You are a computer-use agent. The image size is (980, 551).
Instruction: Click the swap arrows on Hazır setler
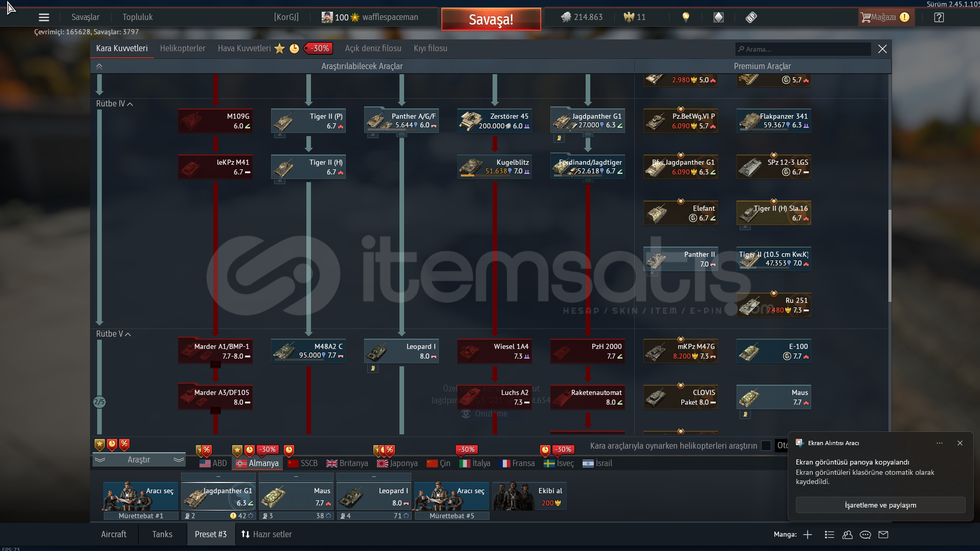[x=246, y=534]
